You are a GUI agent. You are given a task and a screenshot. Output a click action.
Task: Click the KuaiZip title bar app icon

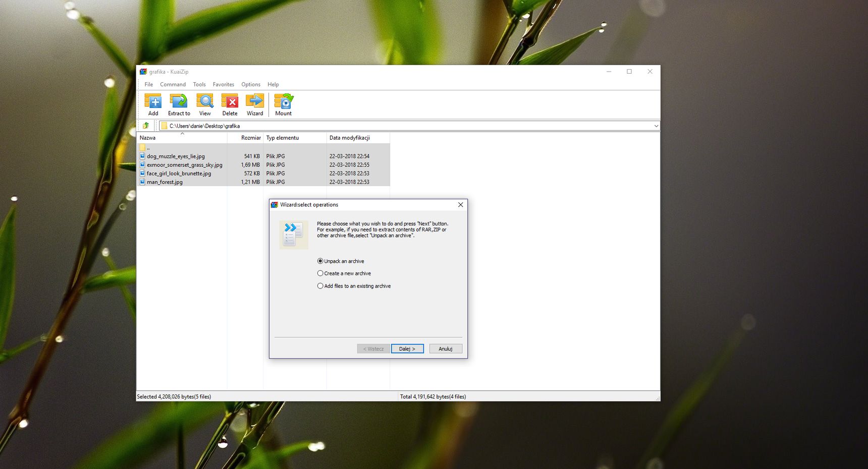point(143,72)
